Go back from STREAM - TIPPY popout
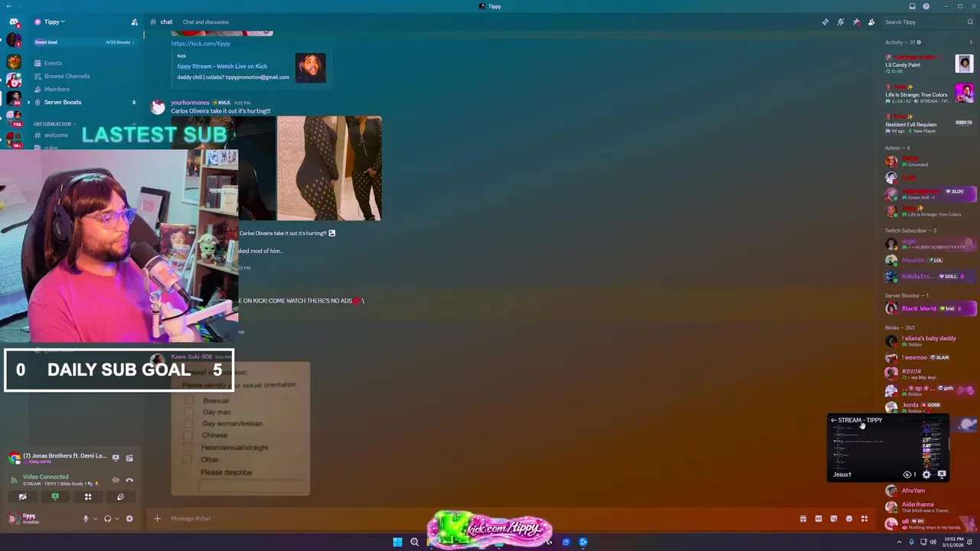The width and height of the screenshot is (980, 551). click(x=834, y=420)
